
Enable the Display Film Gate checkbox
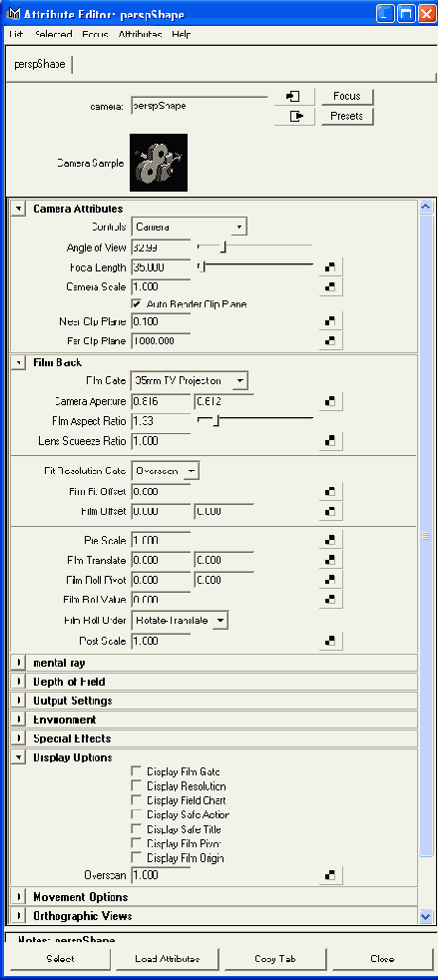(137, 771)
